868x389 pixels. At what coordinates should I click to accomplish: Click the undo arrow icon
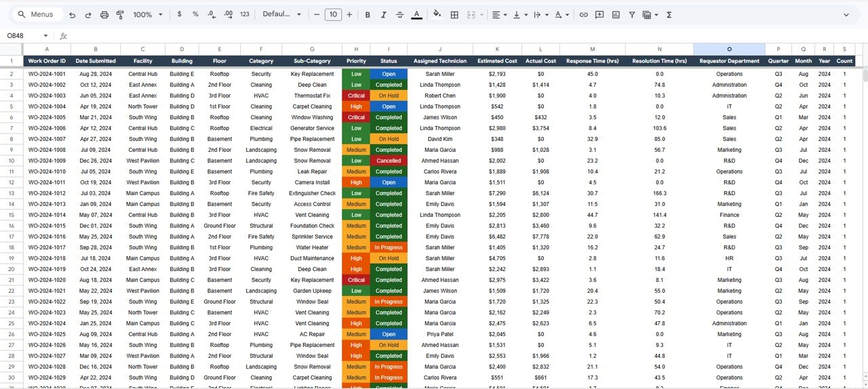[x=72, y=14]
